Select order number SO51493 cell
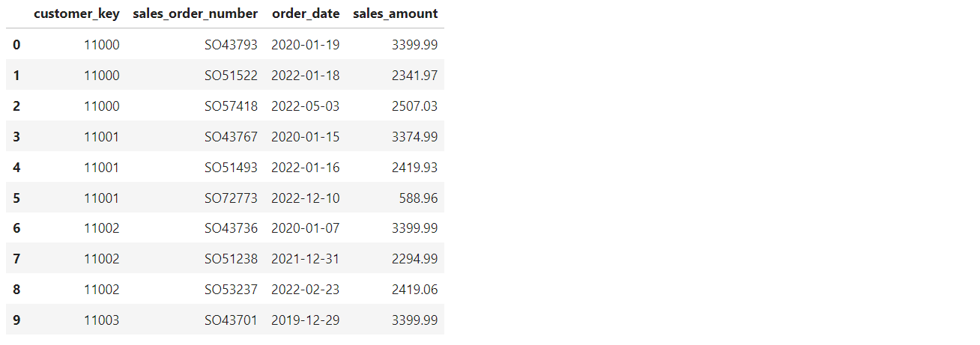This screenshot has width=980, height=345. pyautogui.click(x=232, y=168)
